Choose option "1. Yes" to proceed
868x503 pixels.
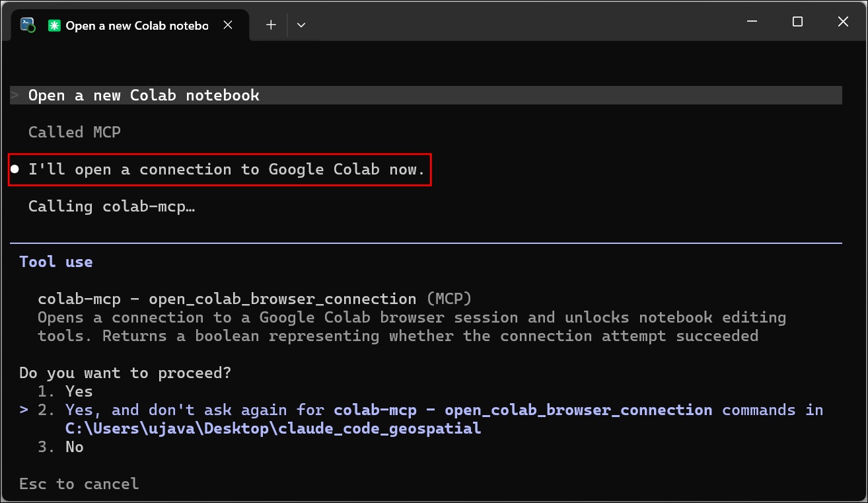65,391
